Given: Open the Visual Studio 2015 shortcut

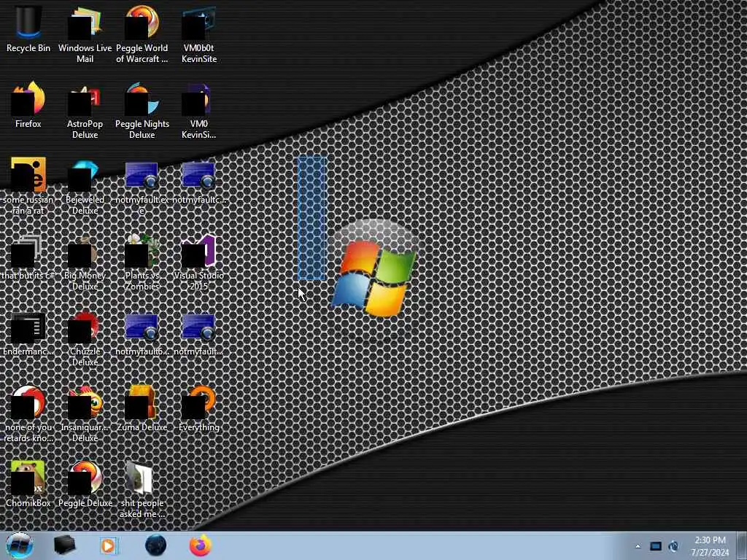Looking at the screenshot, I should click(199, 262).
